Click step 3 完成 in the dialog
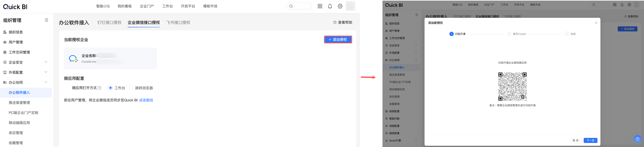Image resolution: width=644 pixels, height=147 pixels. [570, 34]
